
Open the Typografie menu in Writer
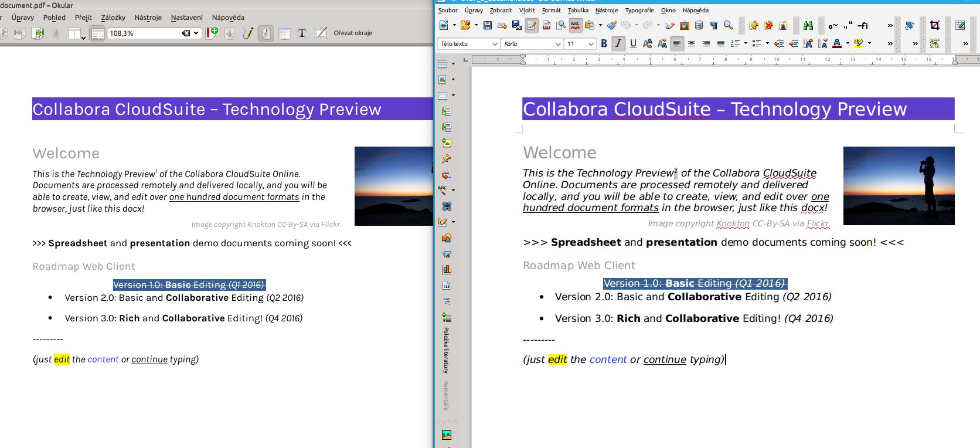[639, 10]
